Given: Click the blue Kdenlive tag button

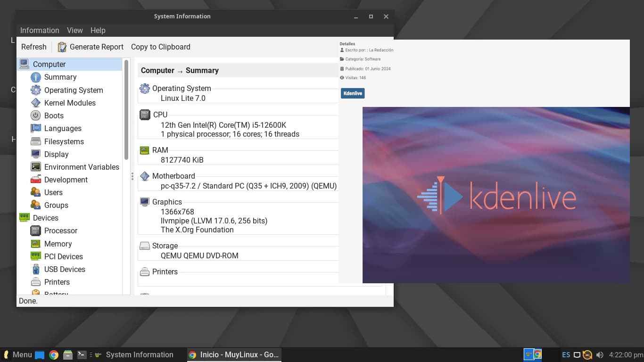Looking at the screenshot, I should pyautogui.click(x=353, y=93).
